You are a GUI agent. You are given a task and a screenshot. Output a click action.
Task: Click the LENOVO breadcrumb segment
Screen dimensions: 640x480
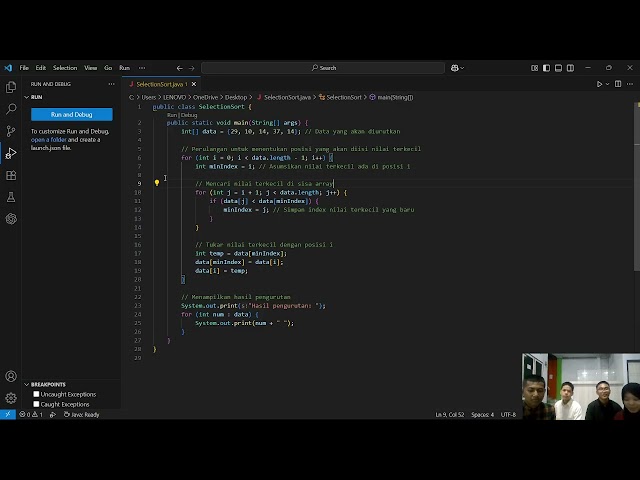click(174, 98)
